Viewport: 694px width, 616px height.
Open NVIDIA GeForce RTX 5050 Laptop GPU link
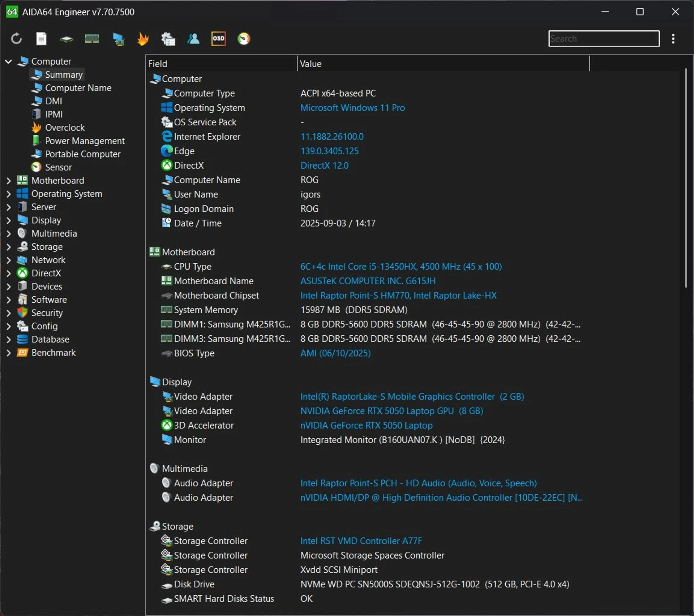(392, 411)
